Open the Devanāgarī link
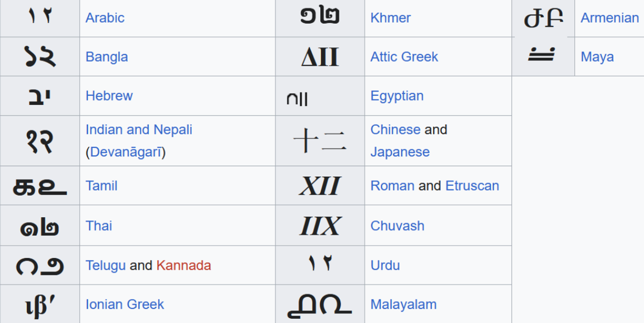 [128, 152]
